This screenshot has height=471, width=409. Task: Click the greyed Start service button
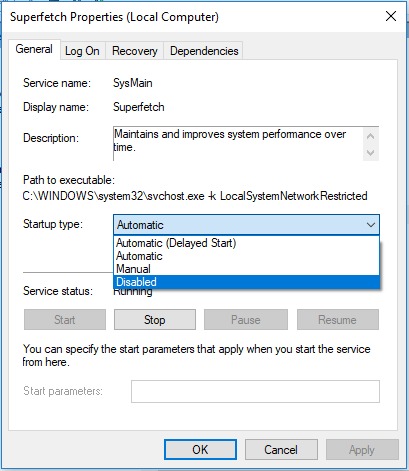65,320
